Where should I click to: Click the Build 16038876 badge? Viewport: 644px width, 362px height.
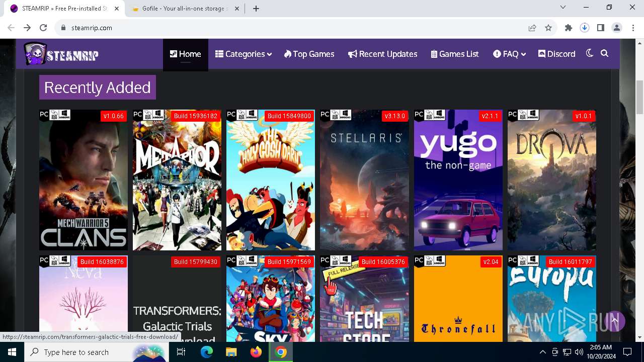[102, 262]
